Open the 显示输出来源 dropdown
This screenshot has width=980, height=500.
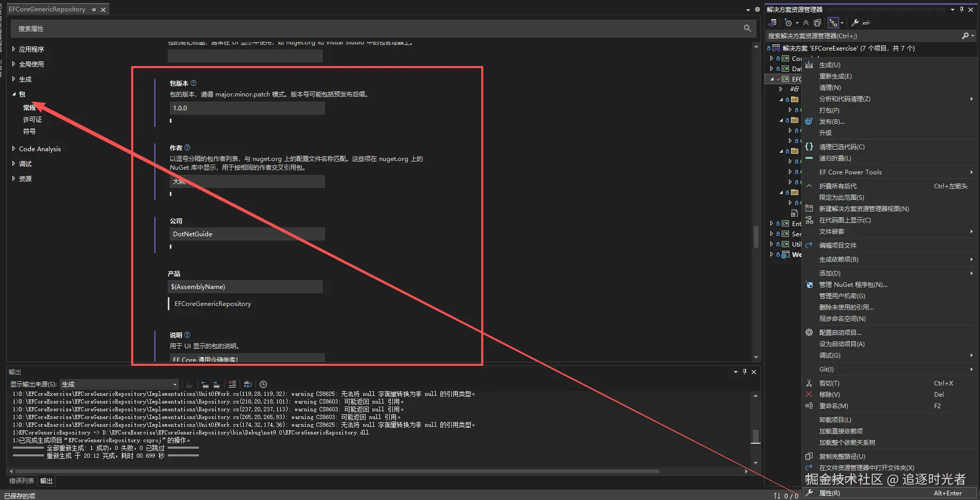(119, 384)
